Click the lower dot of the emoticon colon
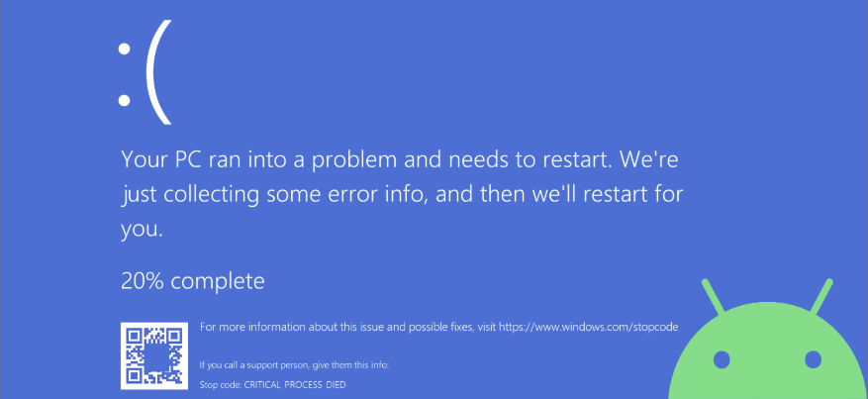This screenshot has width=868, height=399. click(x=124, y=100)
